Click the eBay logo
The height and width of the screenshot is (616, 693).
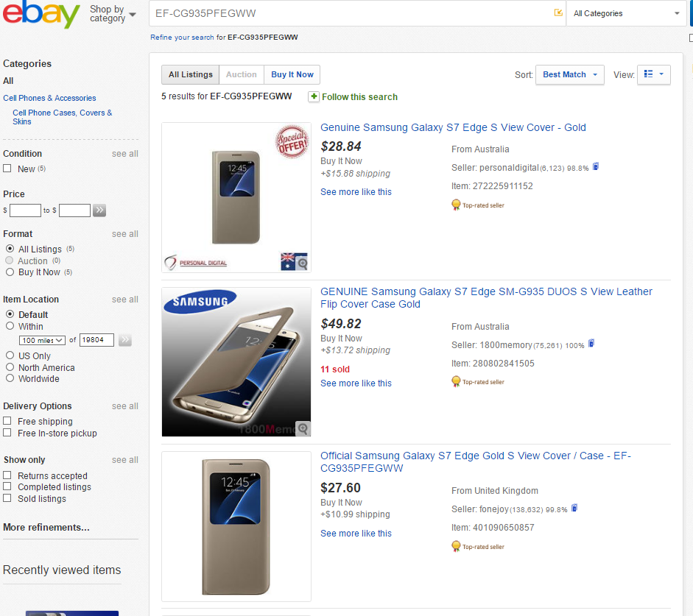(41, 15)
